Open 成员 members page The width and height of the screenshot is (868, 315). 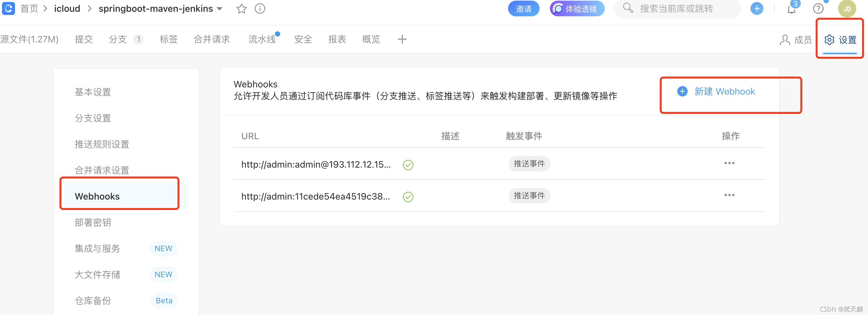pyautogui.click(x=796, y=40)
